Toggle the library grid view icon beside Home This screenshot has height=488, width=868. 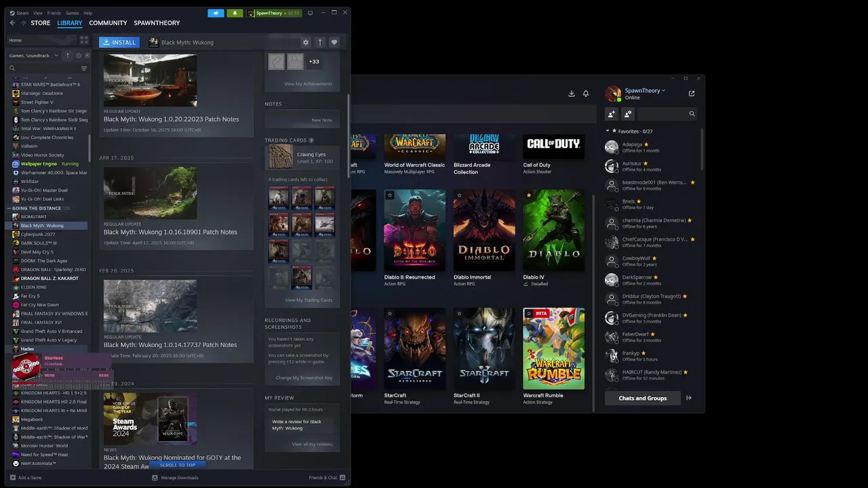click(84, 40)
